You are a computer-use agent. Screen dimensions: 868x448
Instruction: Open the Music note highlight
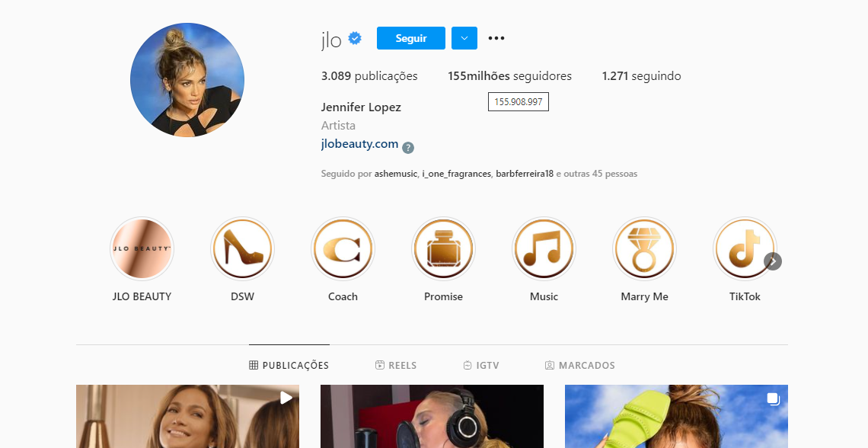[544, 248]
